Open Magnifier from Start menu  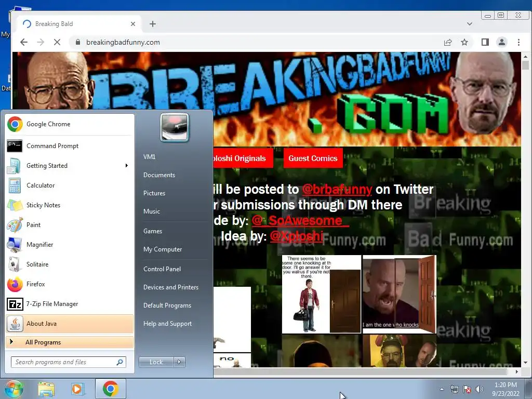(70, 245)
